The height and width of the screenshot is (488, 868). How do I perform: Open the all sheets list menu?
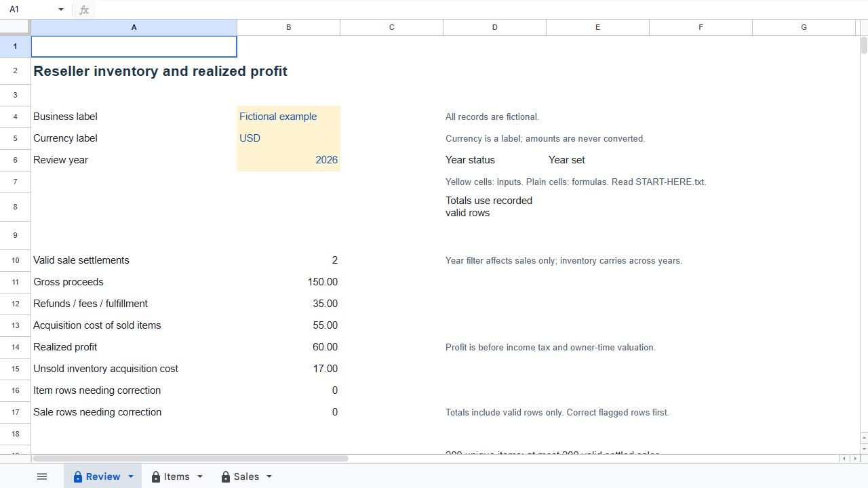[x=42, y=476]
